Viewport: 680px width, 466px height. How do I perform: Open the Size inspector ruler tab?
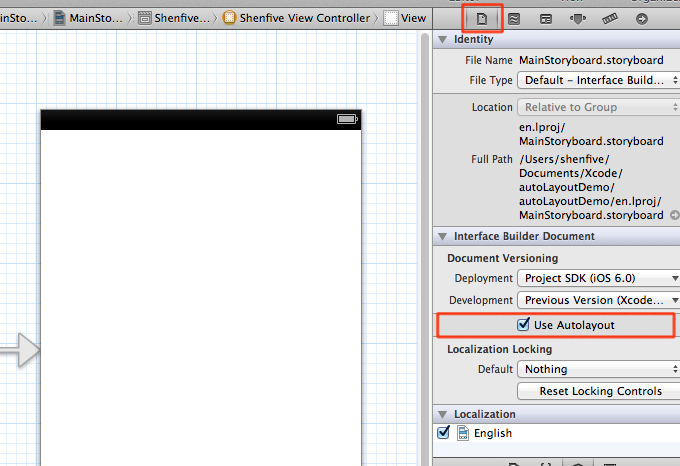pyautogui.click(x=610, y=19)
